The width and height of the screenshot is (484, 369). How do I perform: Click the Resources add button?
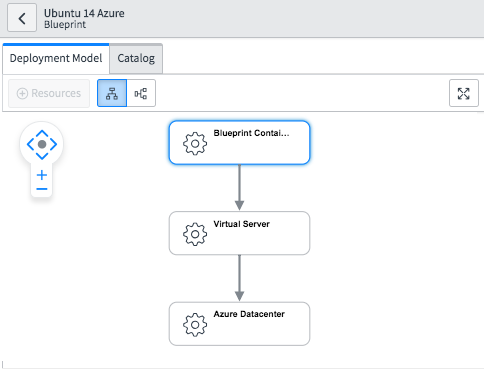49,93
